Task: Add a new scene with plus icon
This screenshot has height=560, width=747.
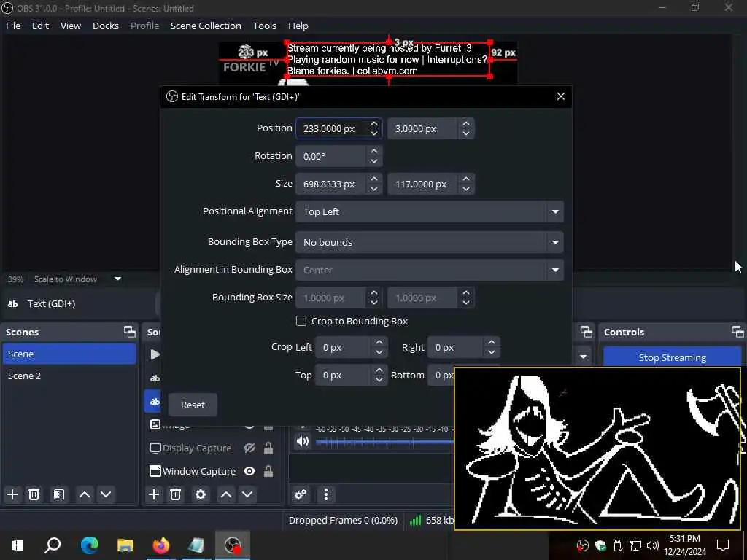Action: 12,494
